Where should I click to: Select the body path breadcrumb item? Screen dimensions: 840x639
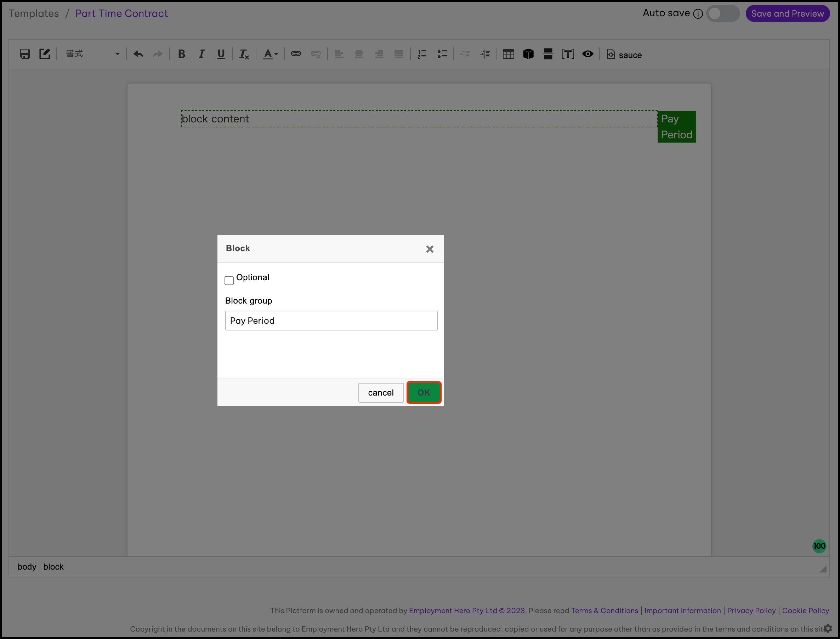click(x=27, y=567)
